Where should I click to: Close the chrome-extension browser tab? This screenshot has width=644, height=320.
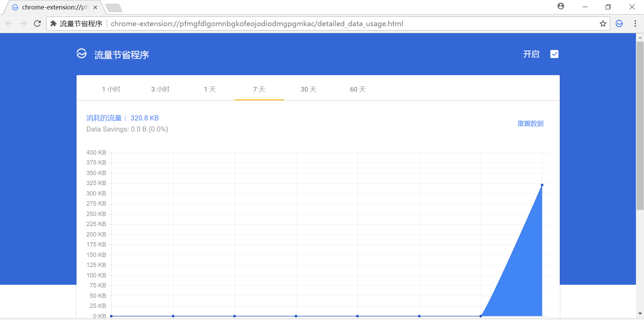tap(95, 7)
